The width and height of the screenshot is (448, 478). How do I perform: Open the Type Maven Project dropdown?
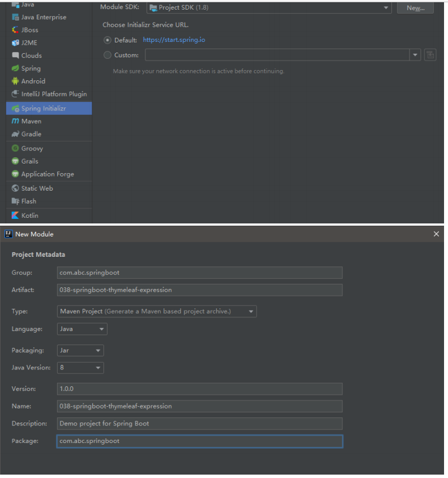[x=157, y=312]
